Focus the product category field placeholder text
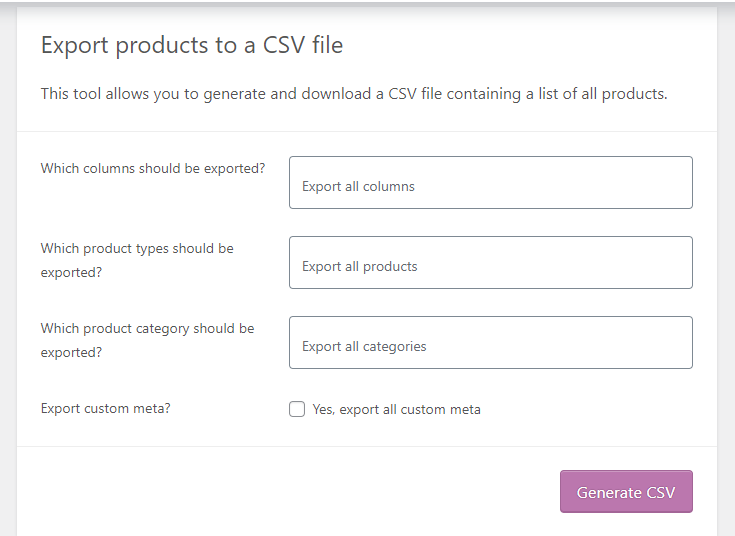Screen dimensions: 735x536 [x=364, y=346]
